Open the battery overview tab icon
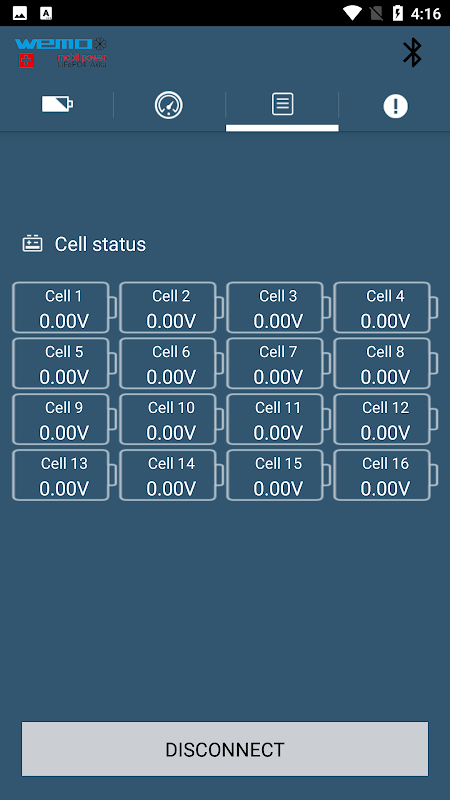Viewport: 450px width, 800px height. 57,105
